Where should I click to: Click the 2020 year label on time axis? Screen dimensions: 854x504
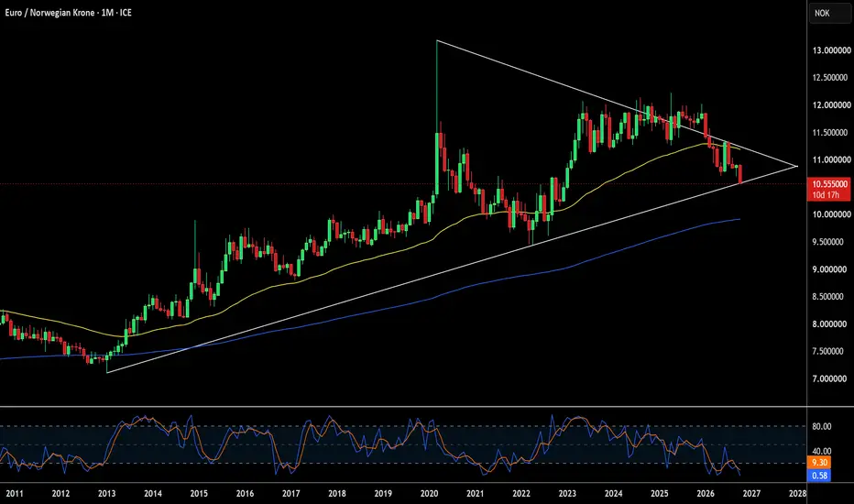click(x=429, y=494)
